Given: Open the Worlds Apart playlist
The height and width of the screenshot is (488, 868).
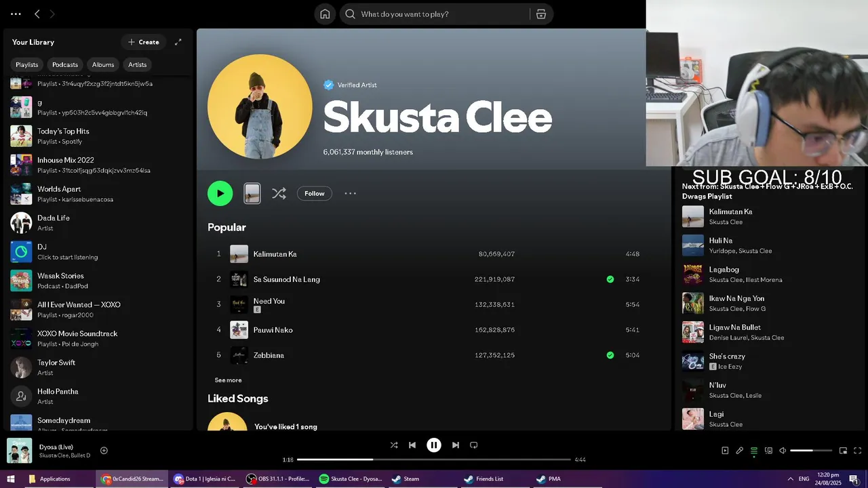Looking at the screenshot, I should coord(98,194).
